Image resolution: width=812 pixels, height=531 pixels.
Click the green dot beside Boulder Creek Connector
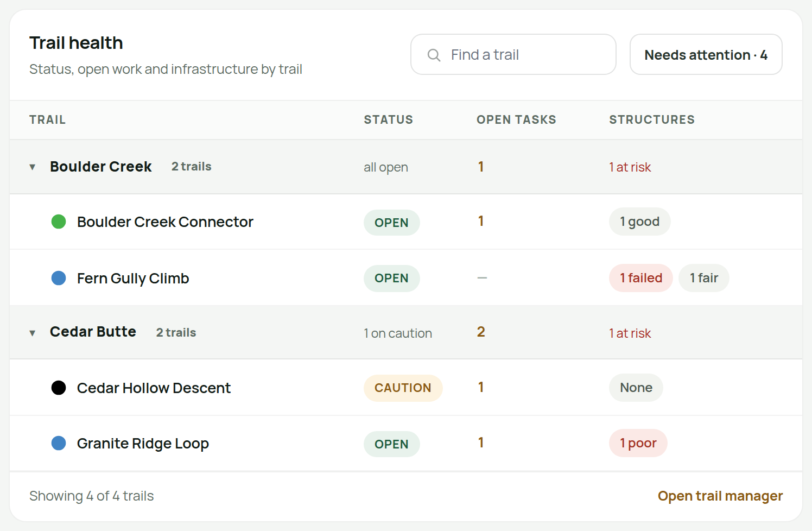tap(59, 222)
